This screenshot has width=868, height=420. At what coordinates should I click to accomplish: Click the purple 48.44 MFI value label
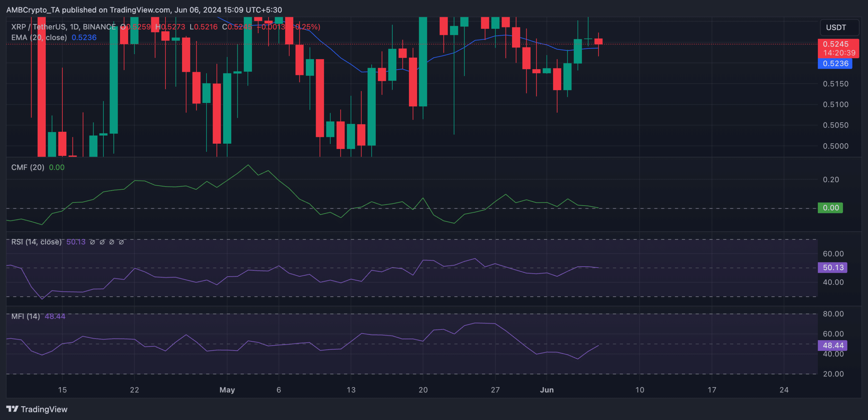tap(833, 345)
